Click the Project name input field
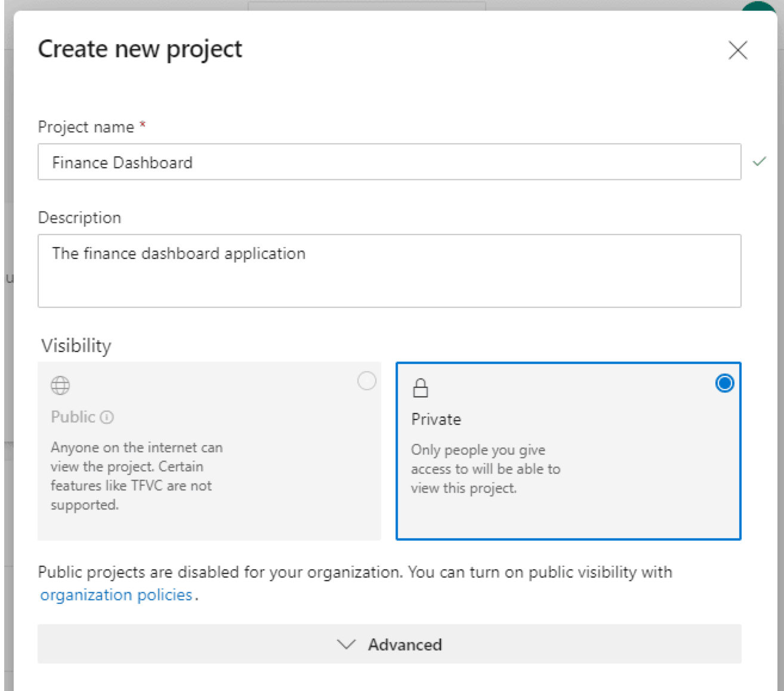Viewport: 784px width, 691px height. 389,162
